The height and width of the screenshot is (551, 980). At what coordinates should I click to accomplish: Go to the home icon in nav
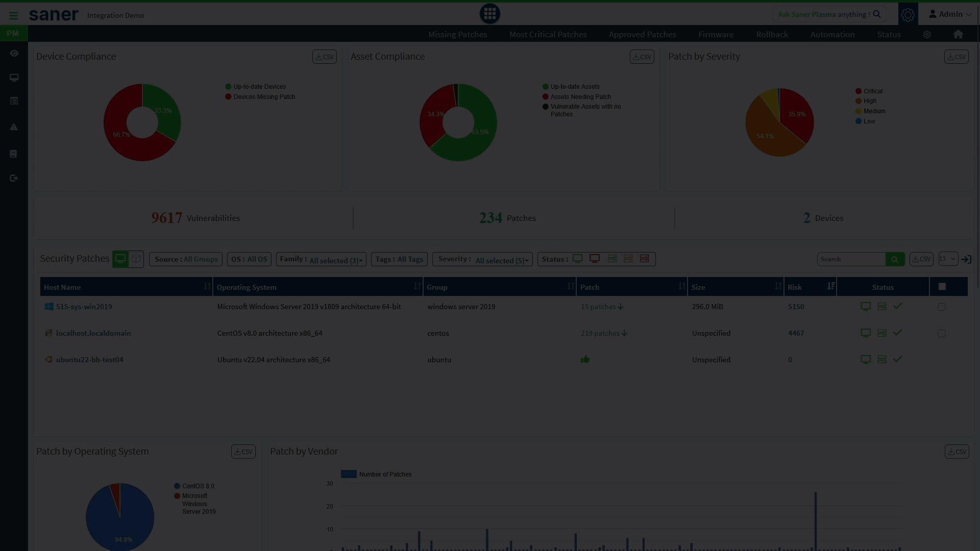[x=958, y=34]
